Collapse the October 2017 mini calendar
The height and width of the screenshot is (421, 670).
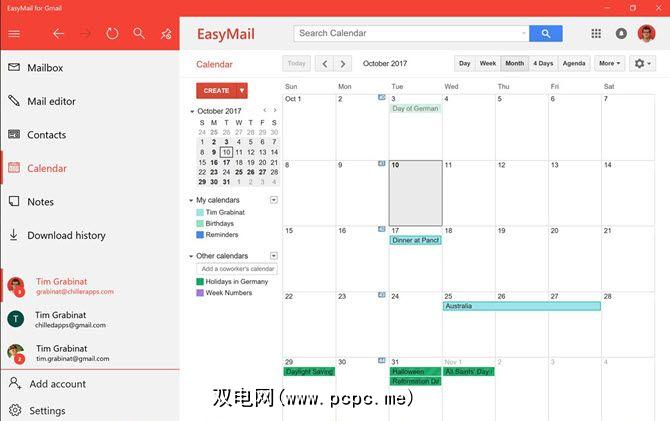pos(192,111)
